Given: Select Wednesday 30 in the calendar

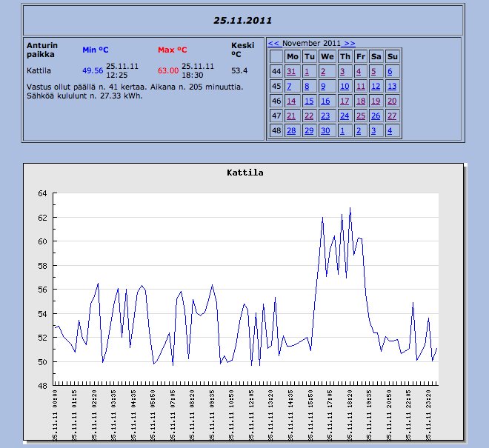Looking at the screenshot, I should tap(325, 131).
